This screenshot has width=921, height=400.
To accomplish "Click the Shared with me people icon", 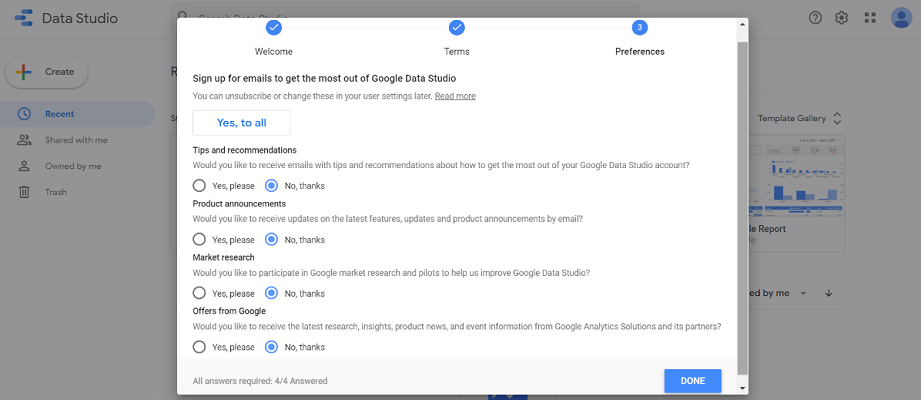I will pos(24,140).
